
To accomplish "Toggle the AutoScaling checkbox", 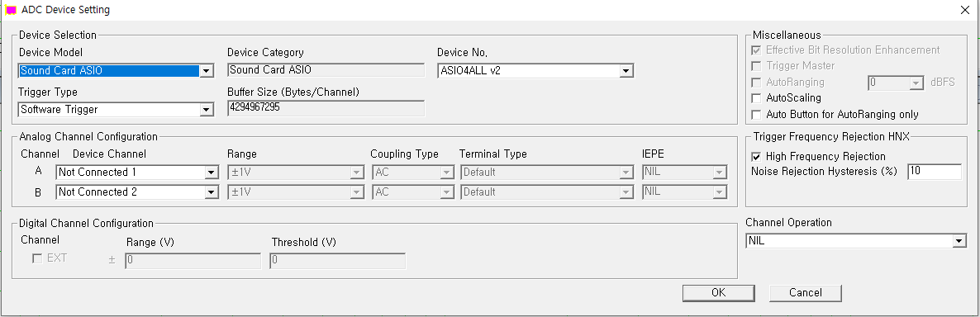I will (x=756, y=98).
